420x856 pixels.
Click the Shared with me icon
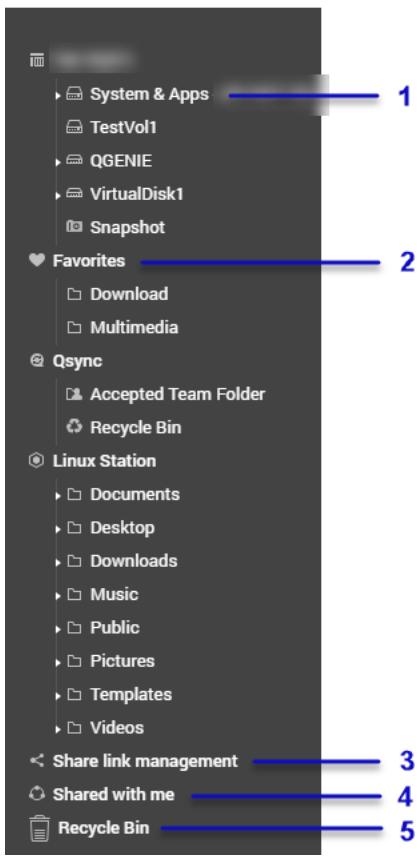pos(36,794)
